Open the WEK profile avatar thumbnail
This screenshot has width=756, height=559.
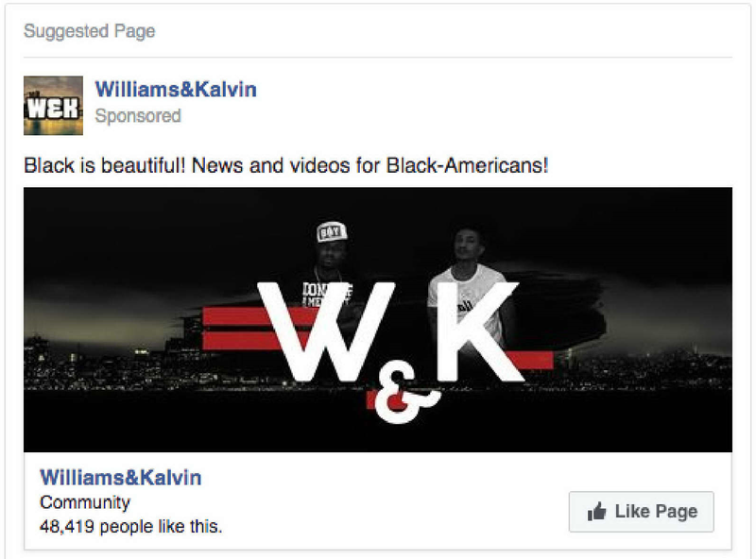(53, 106)
